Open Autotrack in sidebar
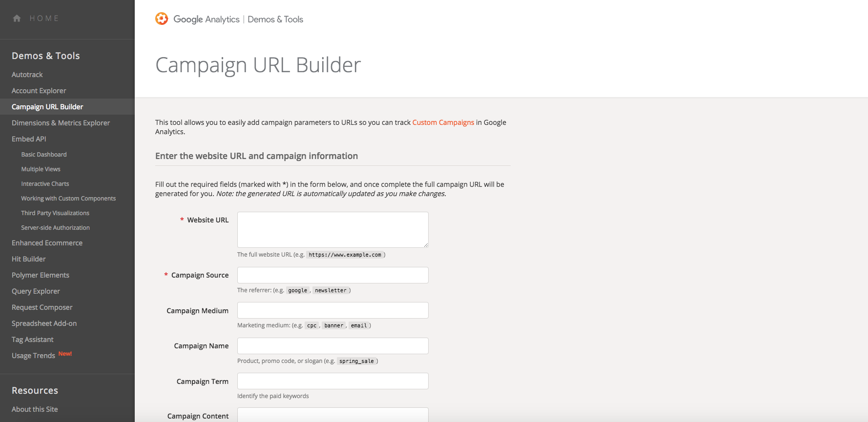 point(27,75)
